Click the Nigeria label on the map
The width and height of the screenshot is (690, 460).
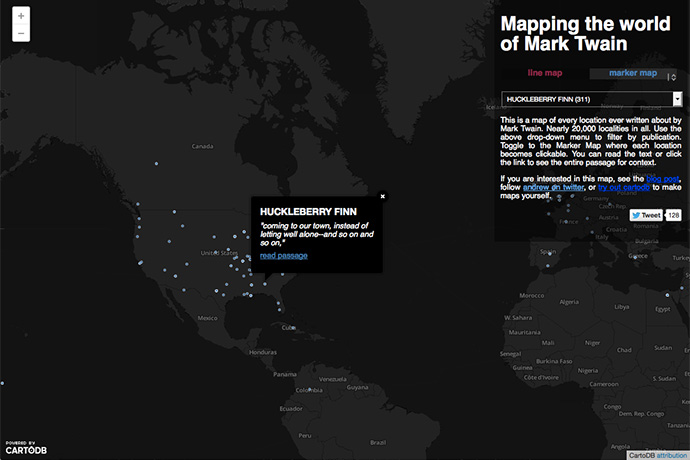click(587, 371)
